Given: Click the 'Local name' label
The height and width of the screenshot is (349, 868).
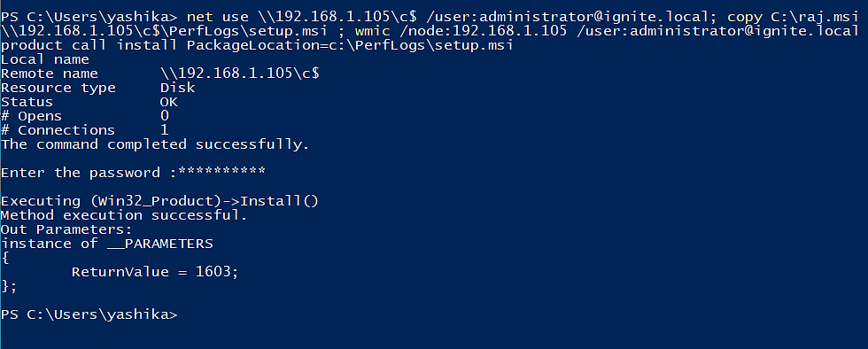Looking at the screenshot, I should [45, 59].
